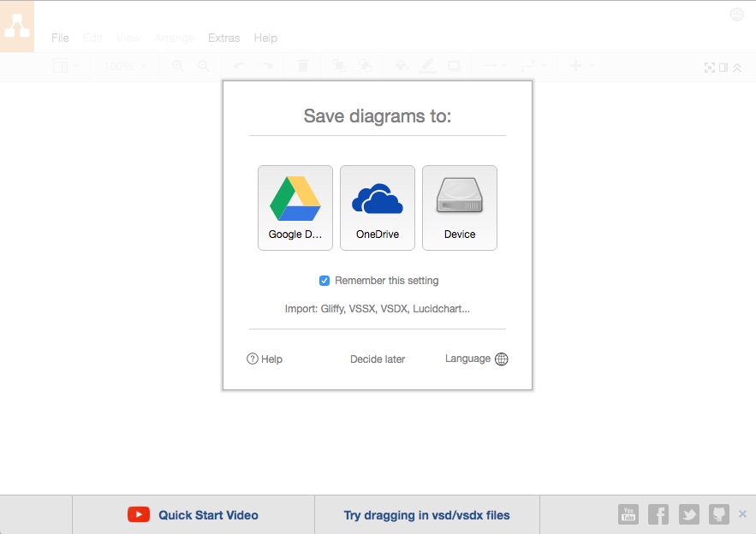Click the undo arrow icon
756x534 pixels.
pyautogui.click(x=240, y=66)
